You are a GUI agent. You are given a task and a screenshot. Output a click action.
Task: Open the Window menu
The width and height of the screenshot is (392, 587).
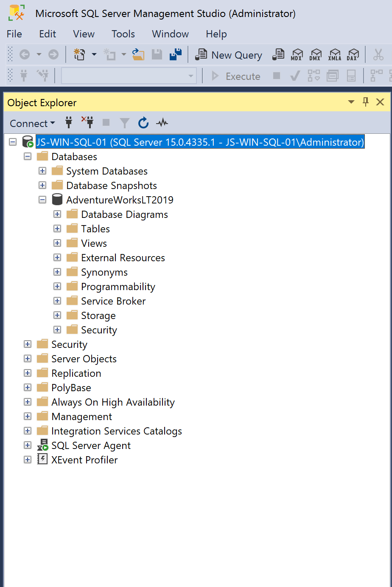170,34
